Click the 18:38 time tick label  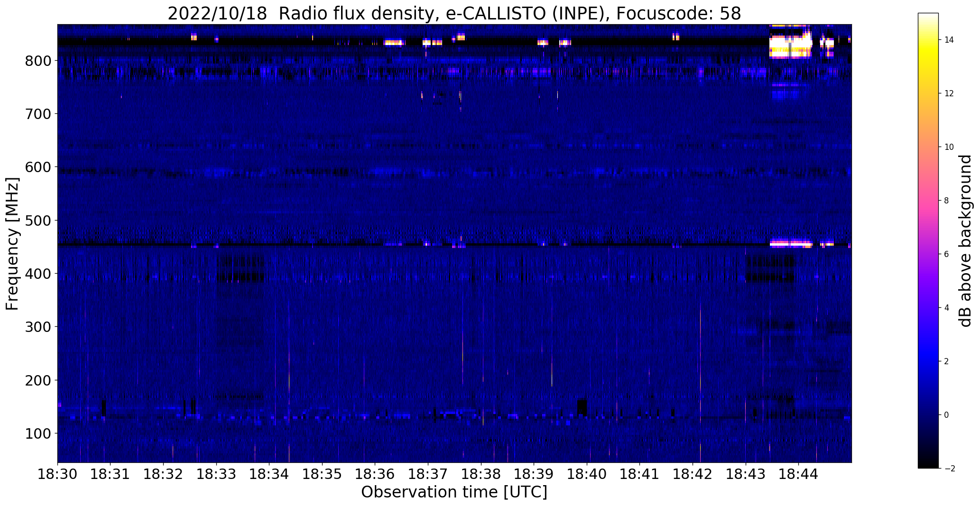click(481, 474)
